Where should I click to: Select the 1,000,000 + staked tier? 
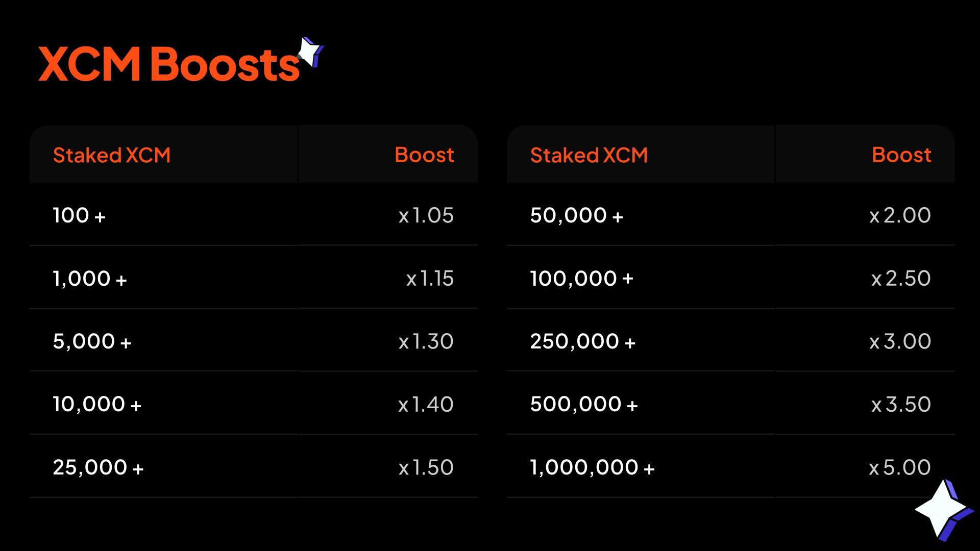coord(592,467)
